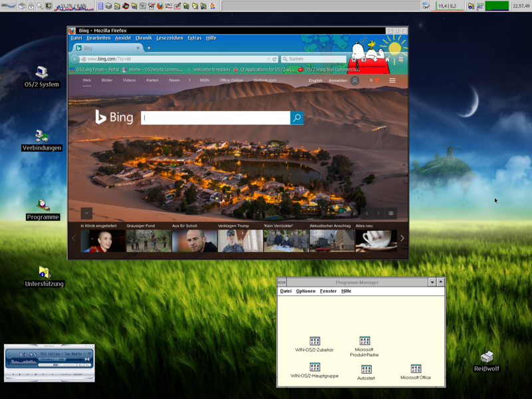Image resolution: width=532 pixels, height=399 pixels.
Task: Open new tab with plus button
Action: [148, 48]
